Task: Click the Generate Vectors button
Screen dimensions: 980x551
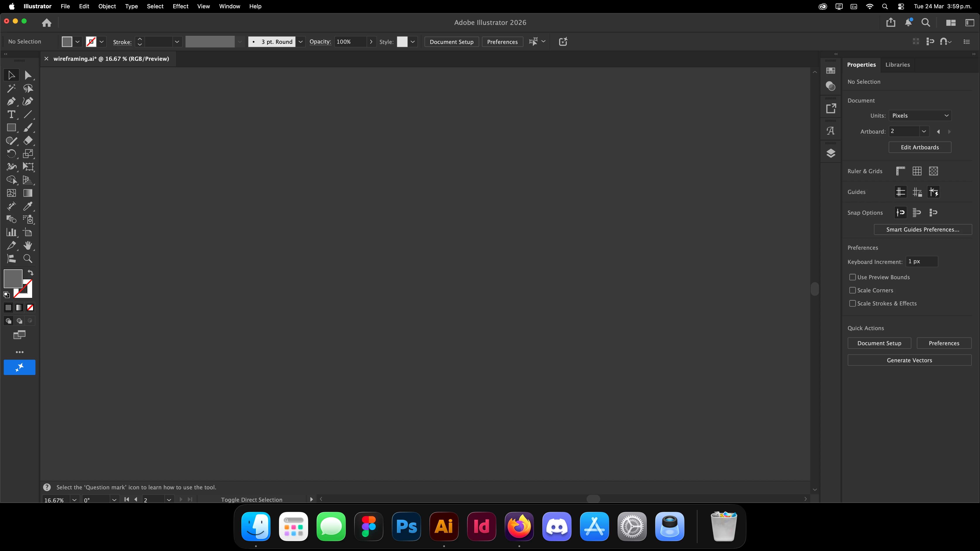Action: 909,360
